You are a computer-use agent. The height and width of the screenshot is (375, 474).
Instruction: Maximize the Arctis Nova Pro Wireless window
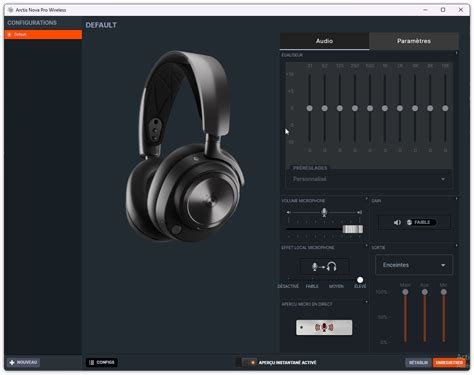point(443,10)
